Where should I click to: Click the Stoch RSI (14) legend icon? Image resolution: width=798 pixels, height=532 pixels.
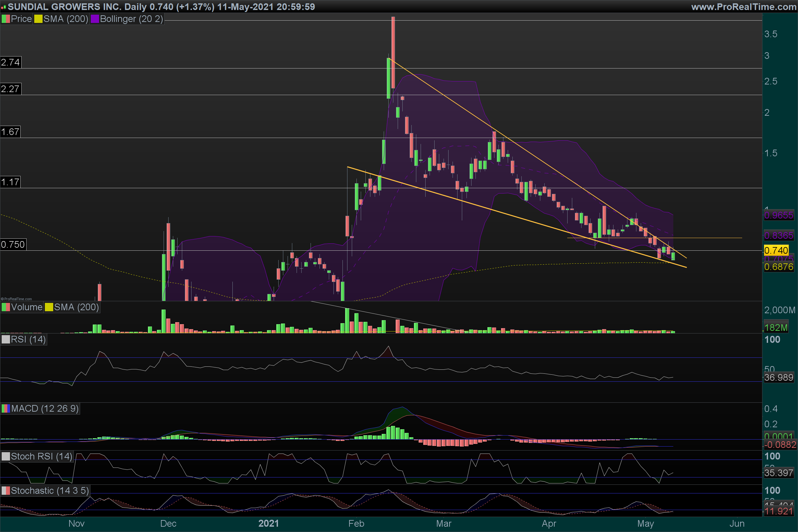pyautogui.click(x=5, y=456)
